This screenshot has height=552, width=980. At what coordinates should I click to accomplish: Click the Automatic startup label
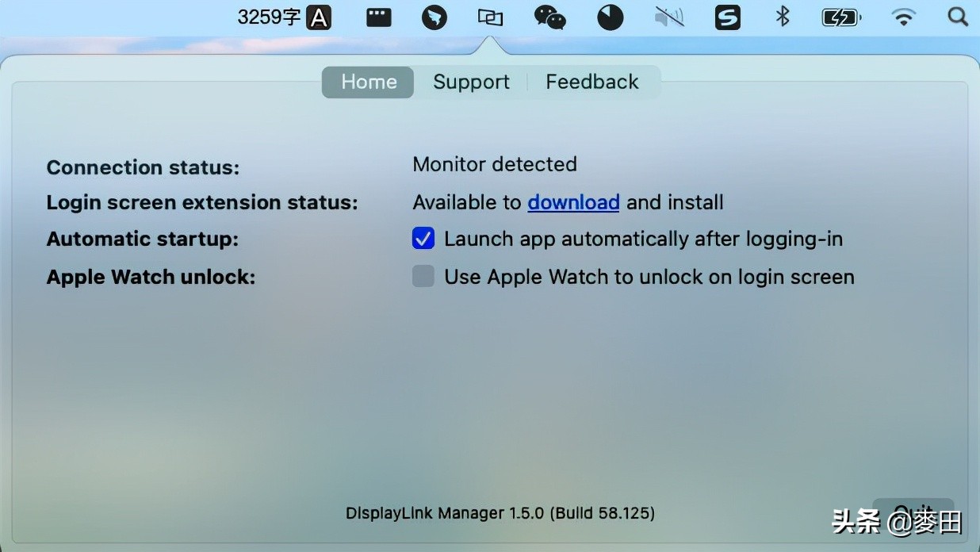point(143,239)
